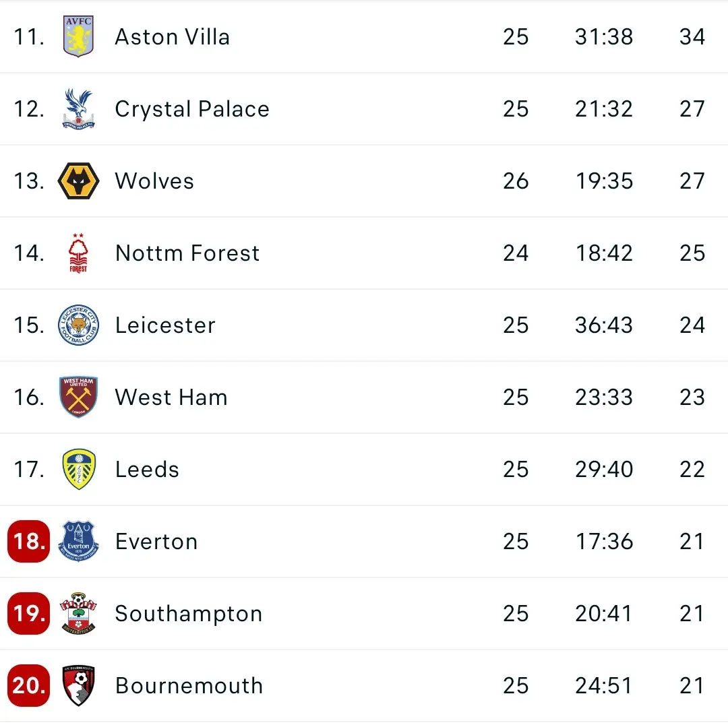Click the red 19. position badge
This screenshot has width=728, height=727.
(28, 613)
